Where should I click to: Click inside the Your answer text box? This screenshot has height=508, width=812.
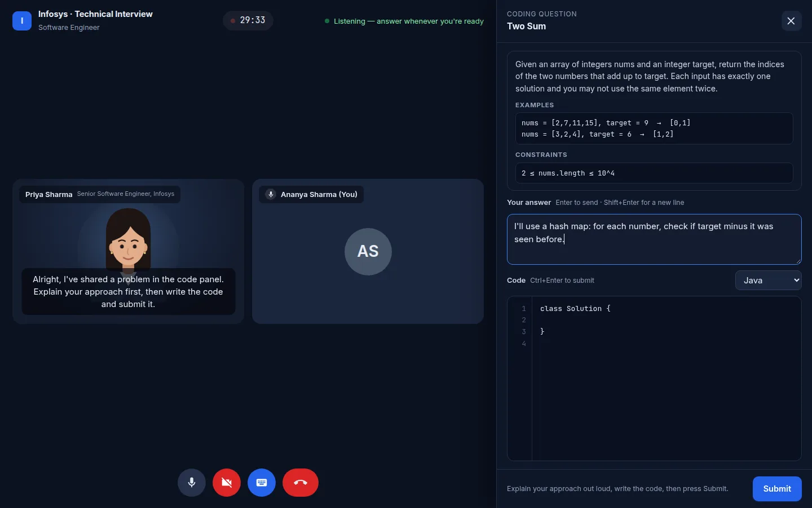coord(654,239)
